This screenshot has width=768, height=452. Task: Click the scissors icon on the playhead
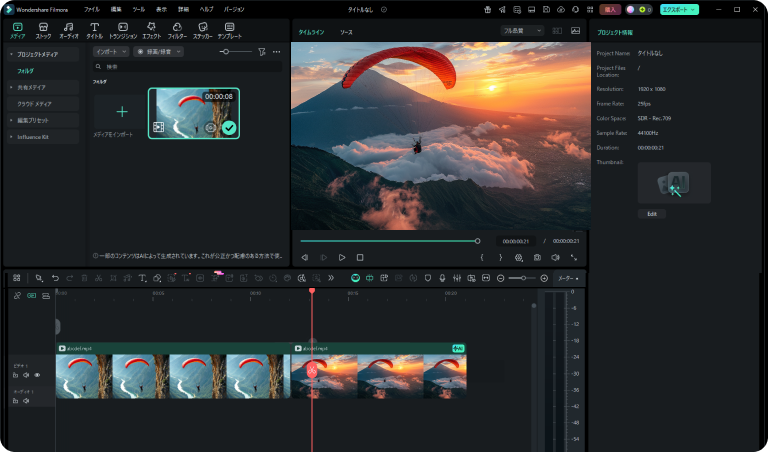pyautogui.click(x=312, y=370)
